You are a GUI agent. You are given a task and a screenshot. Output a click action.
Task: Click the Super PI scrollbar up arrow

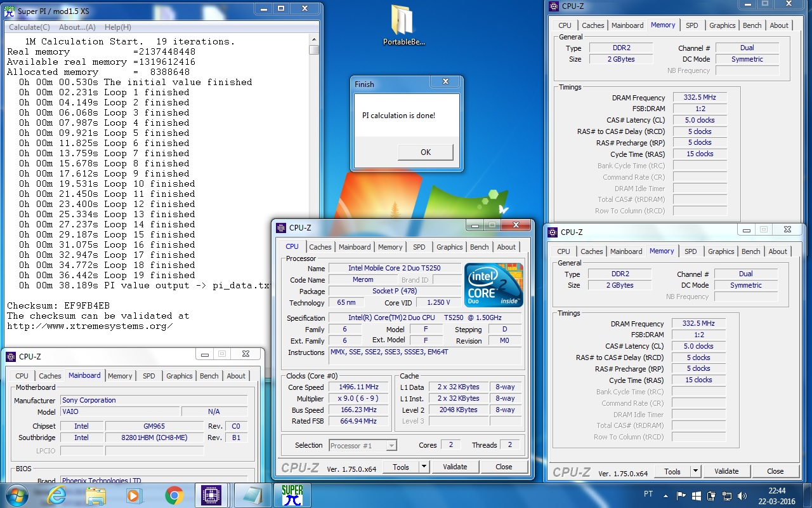(313, 40)
